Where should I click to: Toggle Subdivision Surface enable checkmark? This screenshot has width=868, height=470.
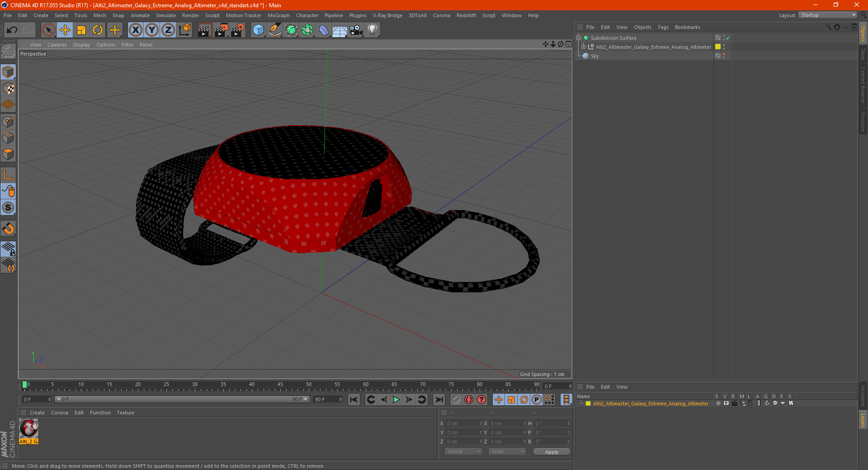pyautogui.click(x=728, y=38)
